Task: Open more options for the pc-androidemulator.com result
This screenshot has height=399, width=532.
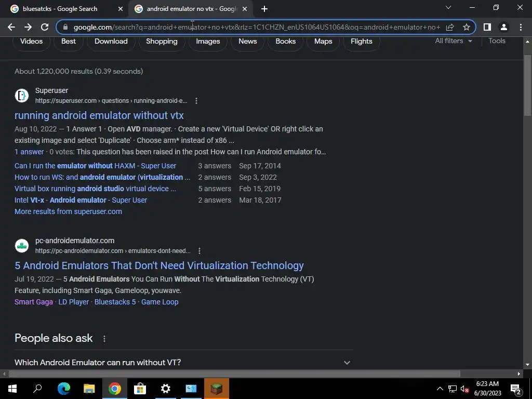Action: pos(199,251)
